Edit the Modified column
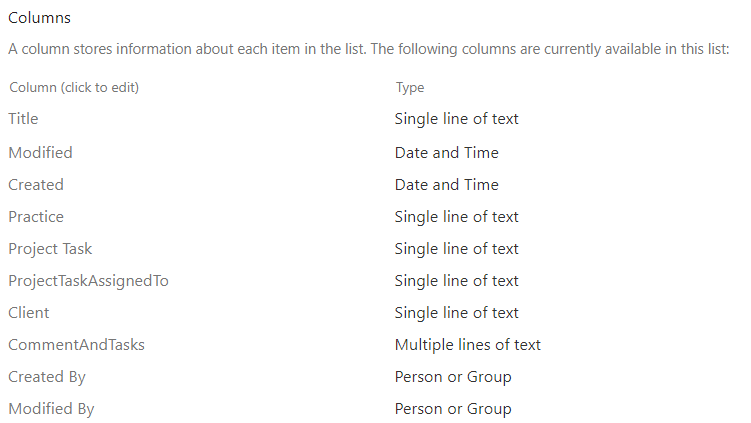Image resolution: width=751 pixels, height=423 pixels. click(40, 153)
